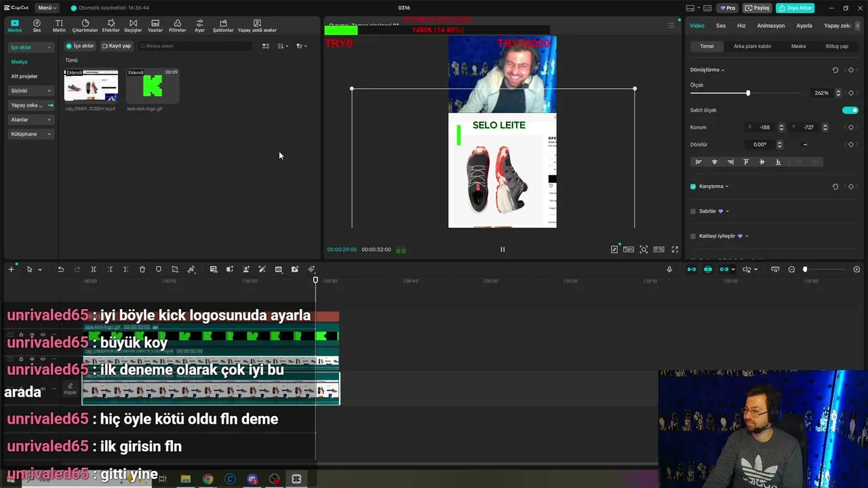The height and width of the screenshot is (488, 868).
Task: Open the Şablonlar templates panel
Action: pos(223,26)
